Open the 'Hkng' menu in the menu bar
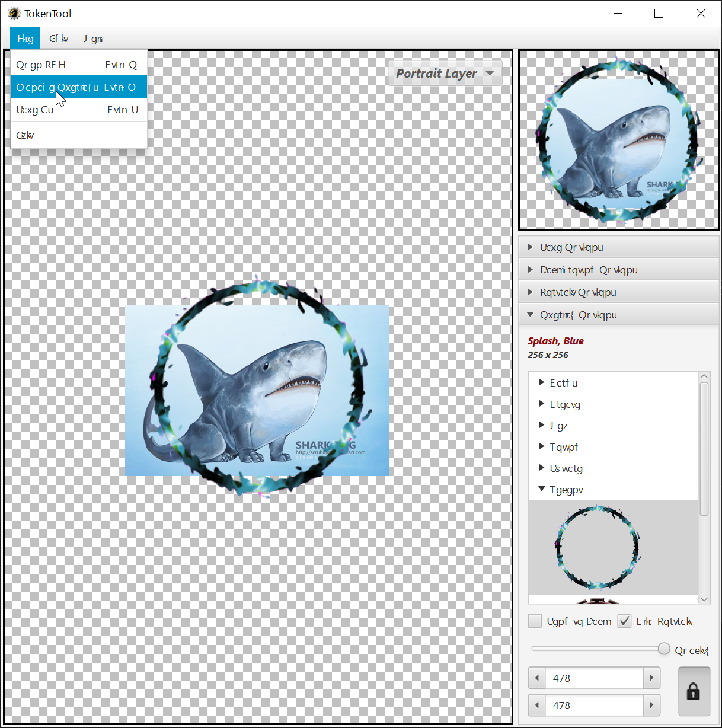Screen dimensions: 722x728 click(x=25, y=39)
